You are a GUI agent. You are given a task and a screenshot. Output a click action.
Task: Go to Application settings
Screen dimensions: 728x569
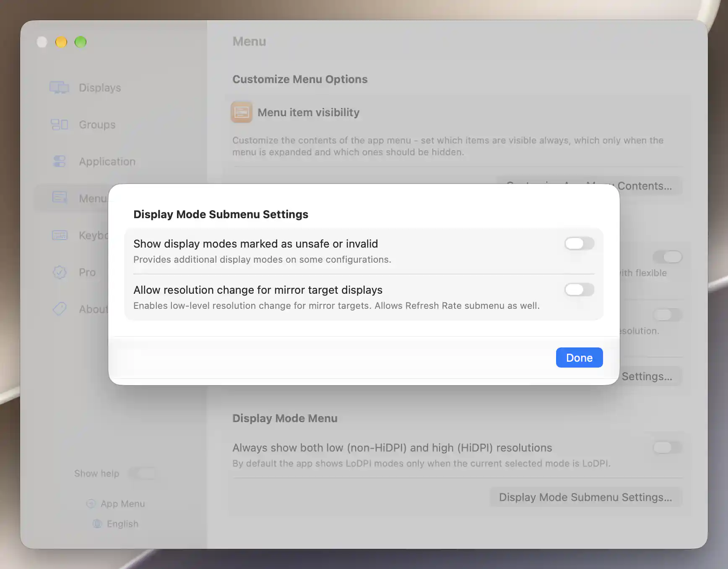coord(107,162)
